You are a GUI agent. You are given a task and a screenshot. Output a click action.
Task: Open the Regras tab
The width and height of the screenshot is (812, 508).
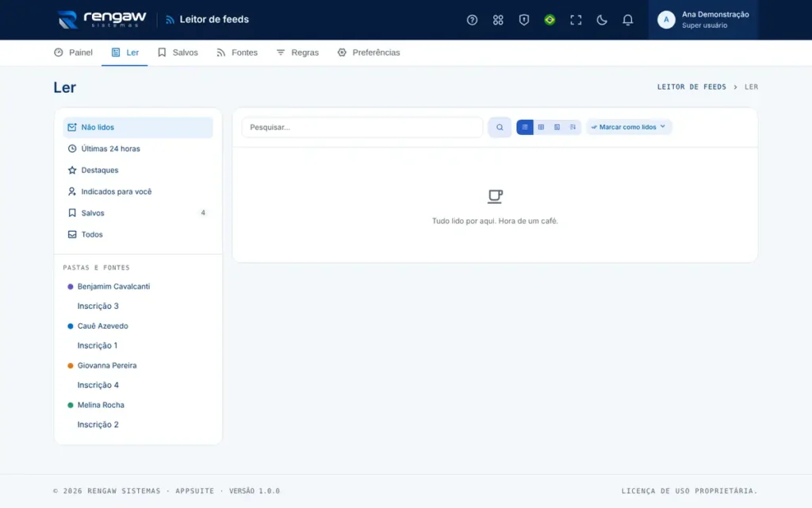coord(297,52)
